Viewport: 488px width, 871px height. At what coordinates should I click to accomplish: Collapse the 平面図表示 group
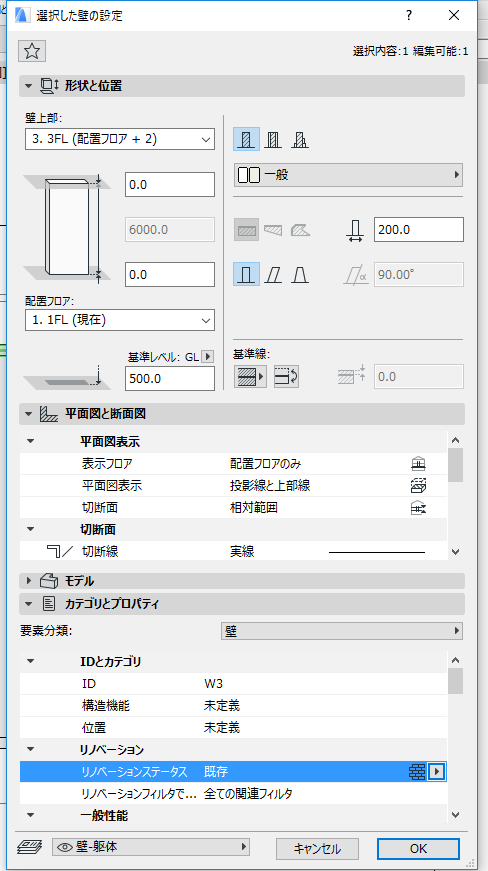(x=31, y=442)
